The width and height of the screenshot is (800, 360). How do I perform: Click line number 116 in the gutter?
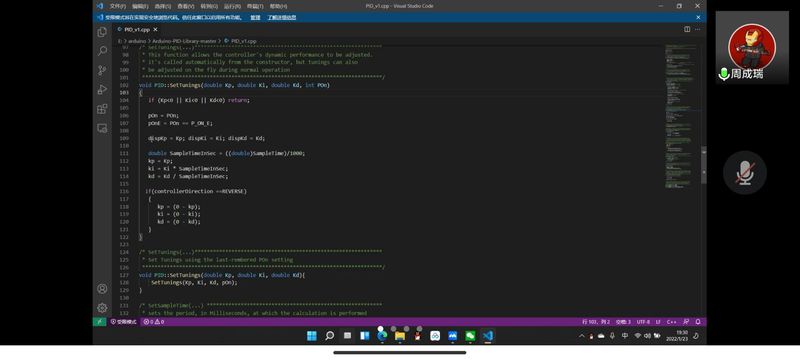coord(124,191)
